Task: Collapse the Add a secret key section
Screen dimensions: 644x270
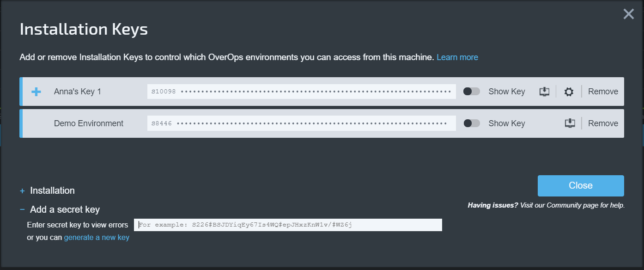Action: (60, 209)
